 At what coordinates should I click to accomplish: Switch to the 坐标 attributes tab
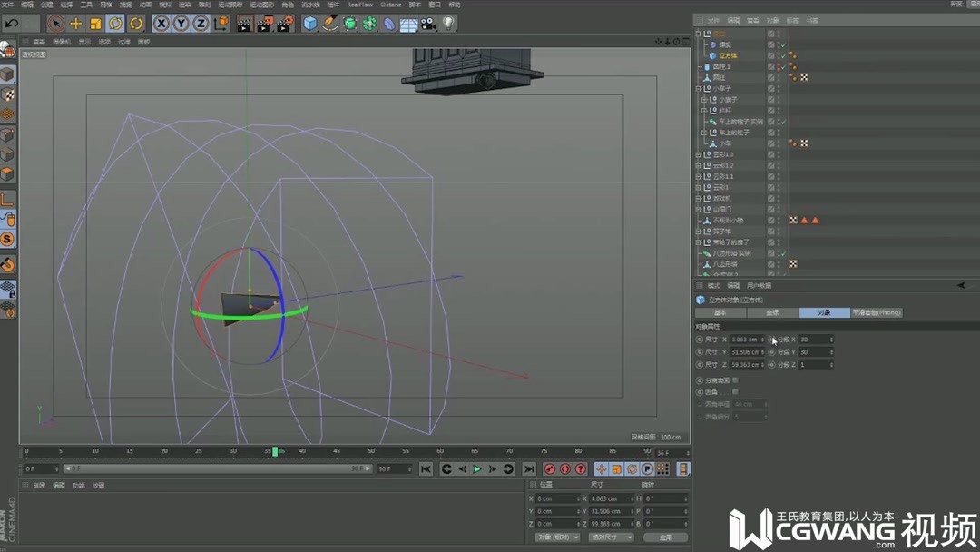point(771,312)
